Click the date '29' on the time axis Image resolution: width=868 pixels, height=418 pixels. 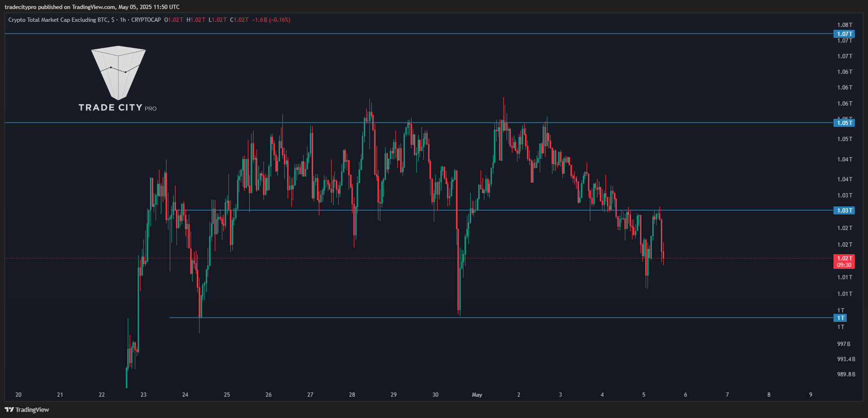click(394, 395)
